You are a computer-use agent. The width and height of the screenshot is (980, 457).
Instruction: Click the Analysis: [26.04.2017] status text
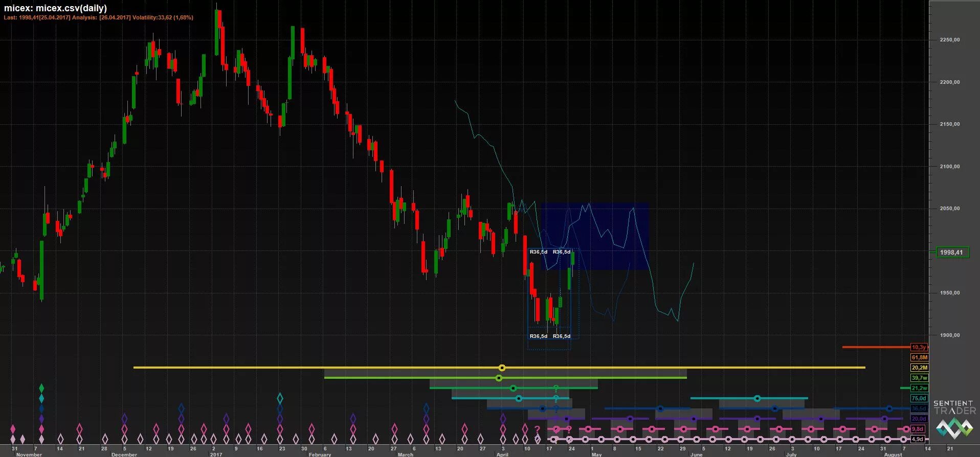tap(101, 17)
